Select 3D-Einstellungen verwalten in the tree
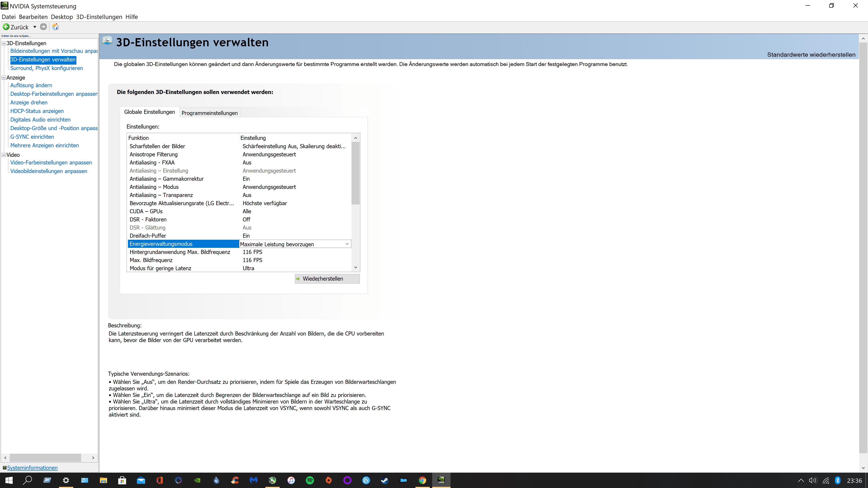Screen dimensions: 868x488 tap(43, 60)
